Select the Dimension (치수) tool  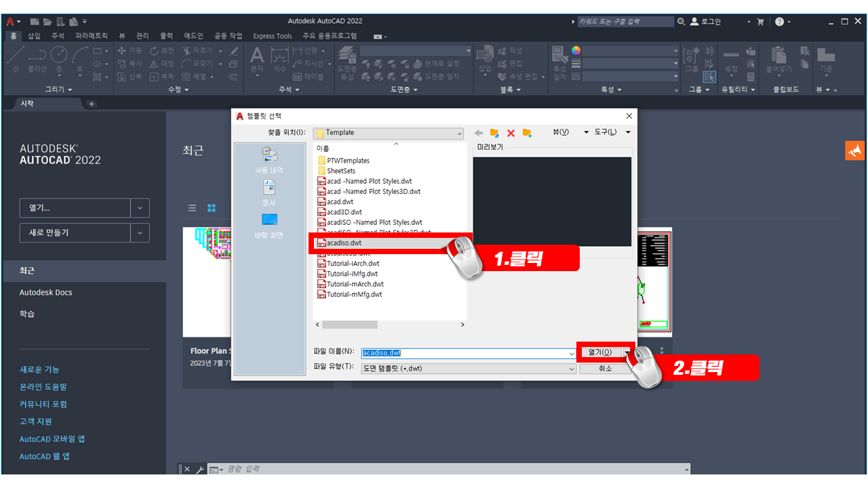point(279,59)
